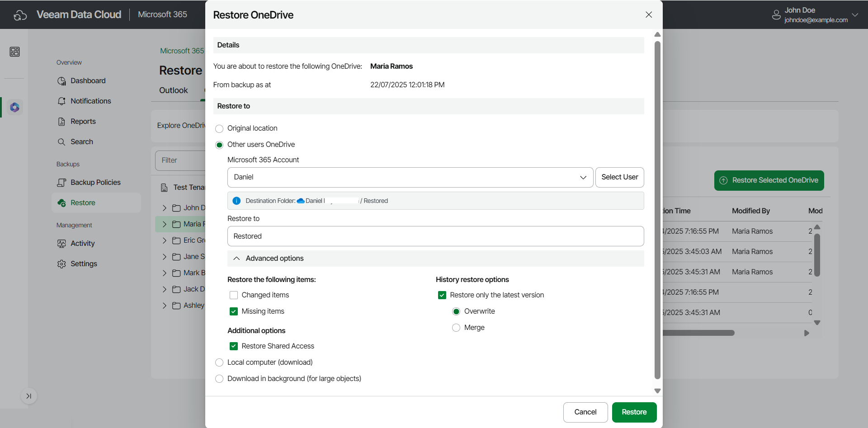Expand the Jane folder tree node
The height and width of the screenshot is (428, 868).
[x=165, y=257]
